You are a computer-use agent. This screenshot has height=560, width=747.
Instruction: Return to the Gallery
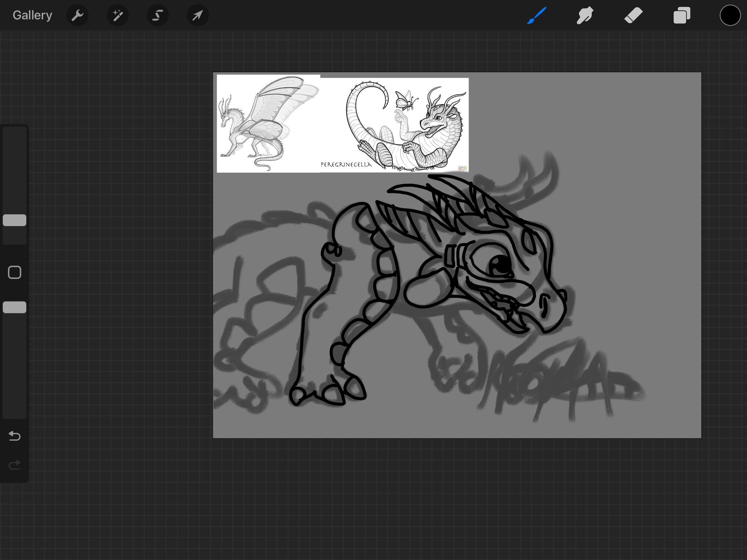pos(32,15)
